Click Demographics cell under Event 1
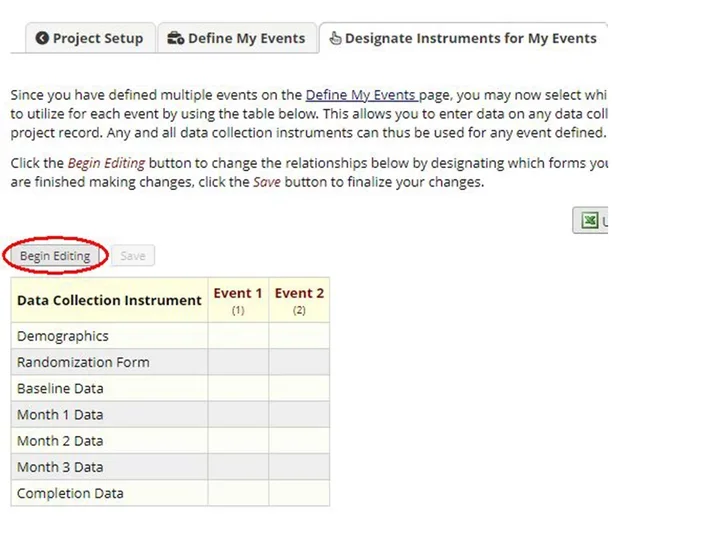 238,336
